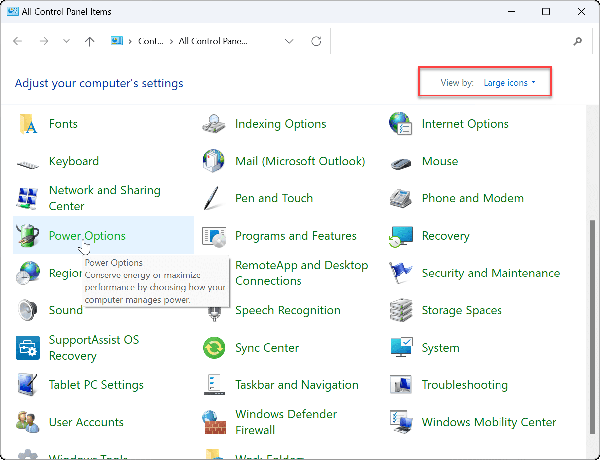Image resolution: width=600 pixels, height=460 pixels.
Task: Click the Sound speaker icon
Action: [28, 310]
